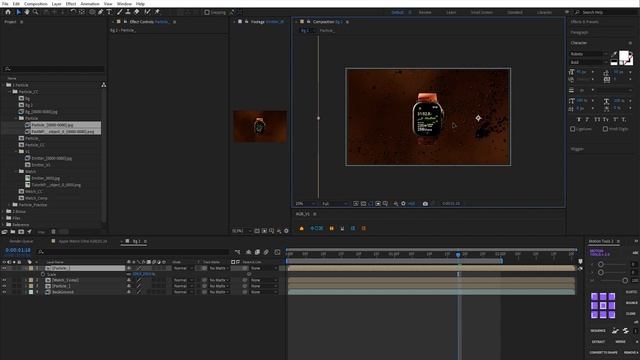Create a new folder in the Project panel
The image size is (640, 360).
13,231
